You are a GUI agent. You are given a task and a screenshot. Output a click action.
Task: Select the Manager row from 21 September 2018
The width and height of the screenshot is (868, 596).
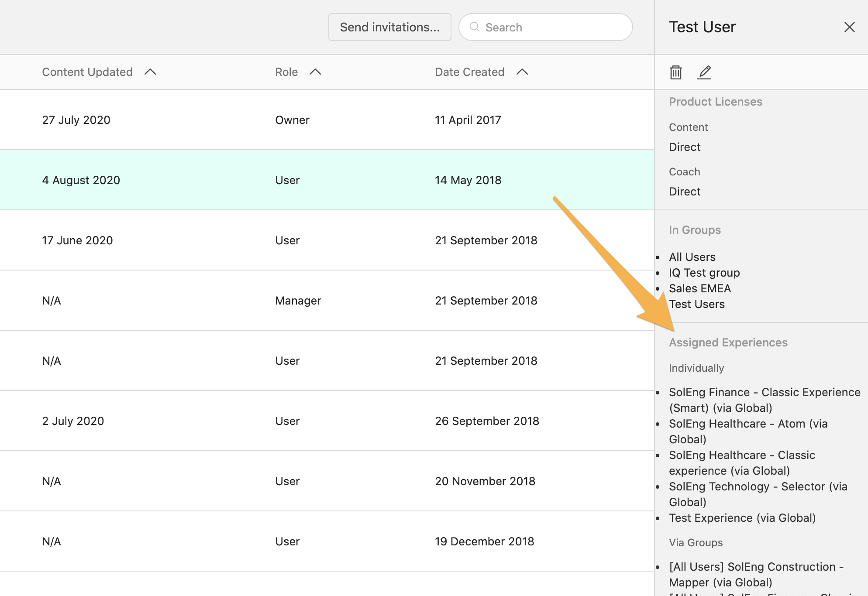pyautogui.click(x=327, y=301)
